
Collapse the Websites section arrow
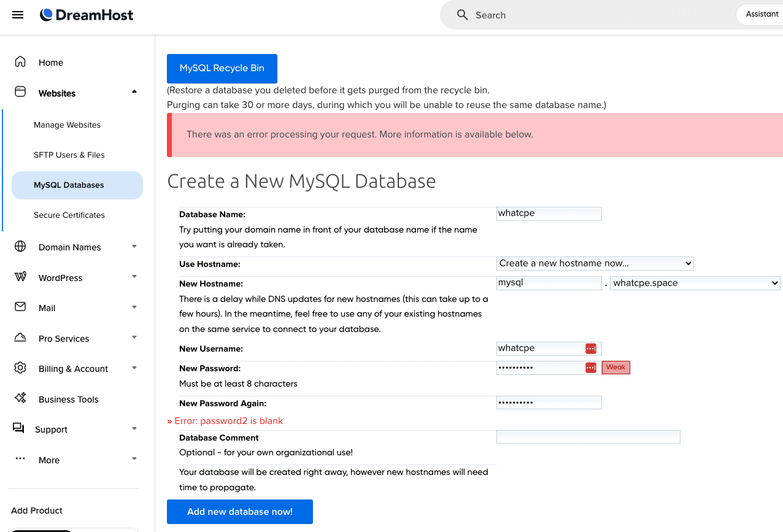coord(134,93)
